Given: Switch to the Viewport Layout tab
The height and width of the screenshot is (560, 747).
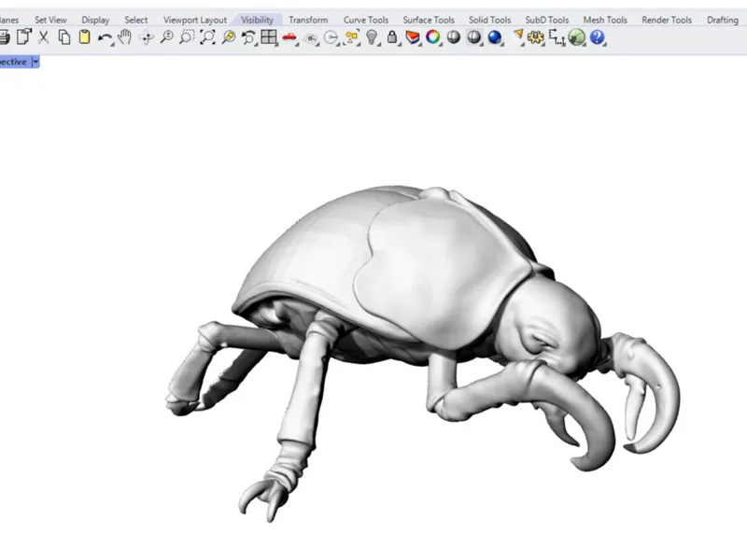Looking at the screenshot, I should pyautogui.click(x=195, y=20).
